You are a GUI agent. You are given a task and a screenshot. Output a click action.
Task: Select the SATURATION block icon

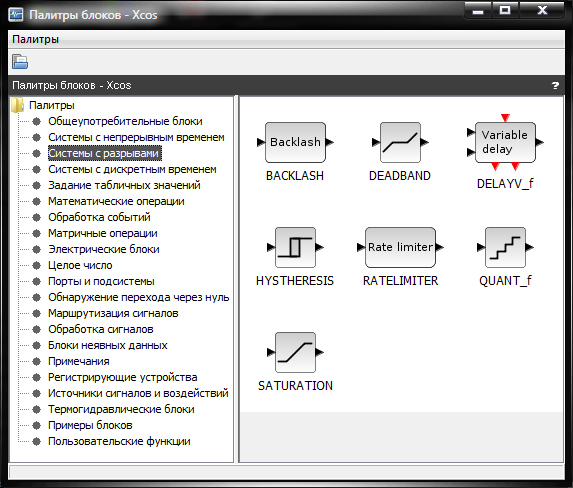[295, 352]
